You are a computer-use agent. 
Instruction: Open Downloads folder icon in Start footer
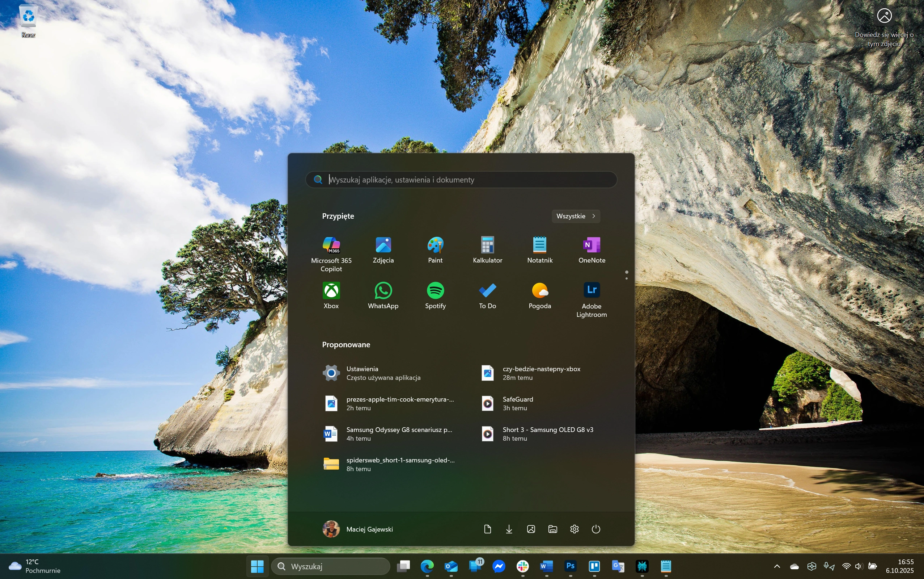tap(509, 529)
